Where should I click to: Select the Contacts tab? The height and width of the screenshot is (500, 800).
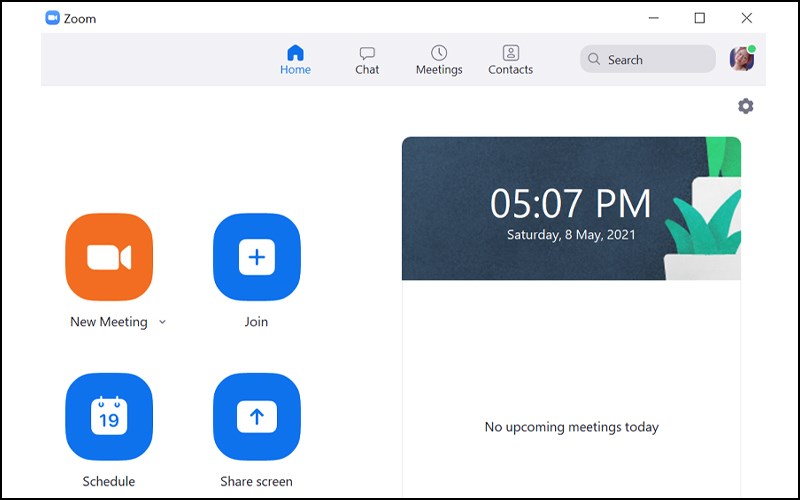coord(510,60)
